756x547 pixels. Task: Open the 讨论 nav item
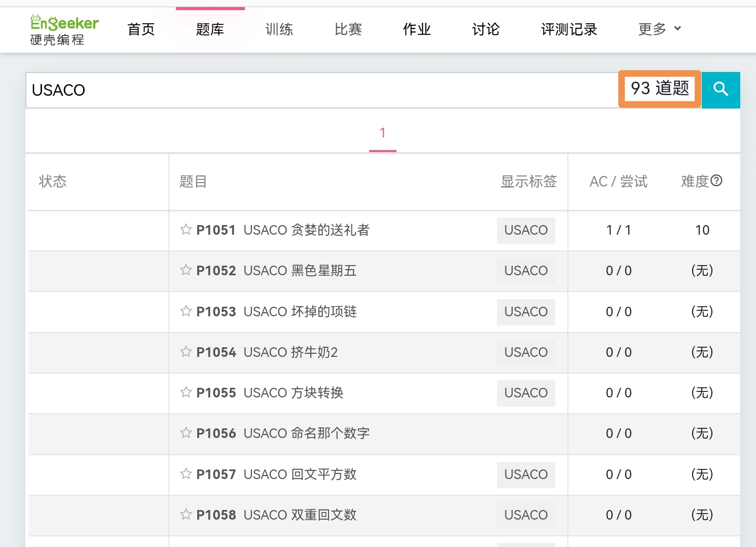coord(486,29)
